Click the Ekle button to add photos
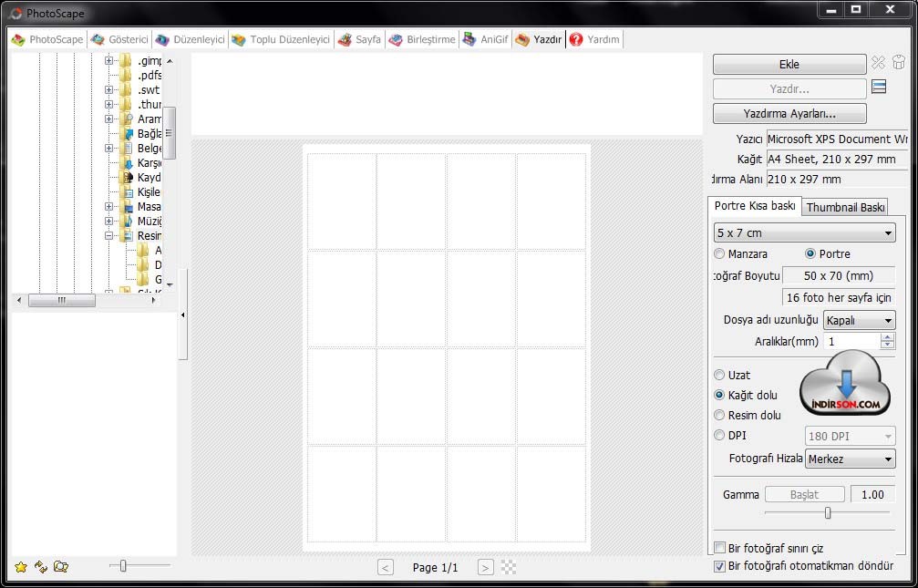 (x=789, y=65)
